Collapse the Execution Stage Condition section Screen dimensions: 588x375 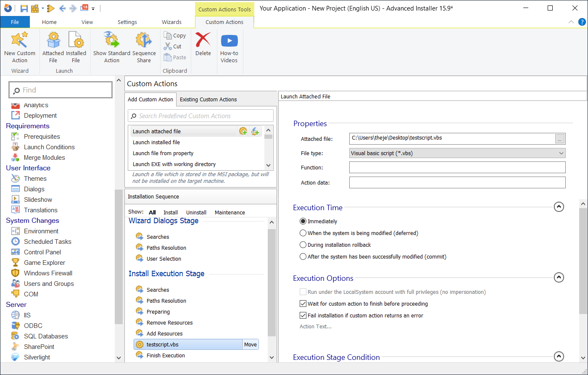pos(559,357)
